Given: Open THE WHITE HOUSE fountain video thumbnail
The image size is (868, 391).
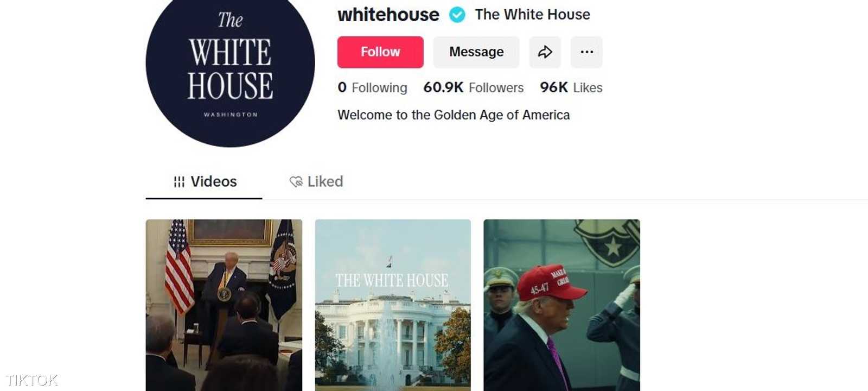Looking at the screenshot, I should click(x=393, y=305).
